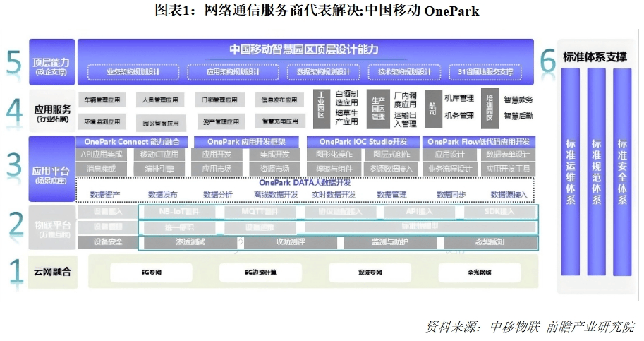Select the 态势感知 cell
644x341 pixels.
(x=489, y=242)
